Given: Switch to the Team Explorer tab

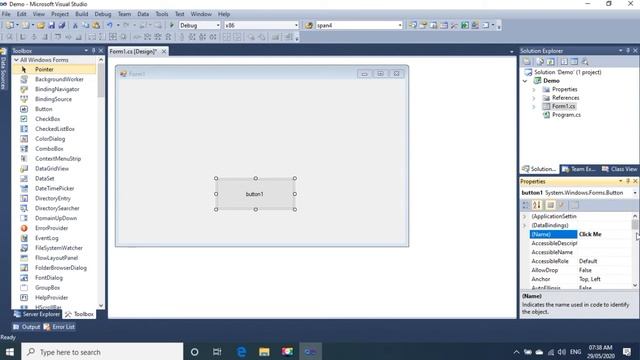Looking at the screenshot, I should (579, 169).
